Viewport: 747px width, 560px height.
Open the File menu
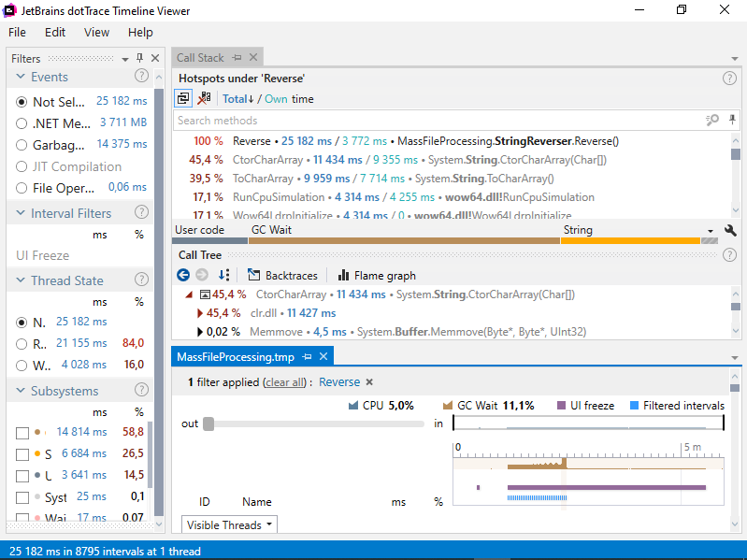click(x=17, y=33)
